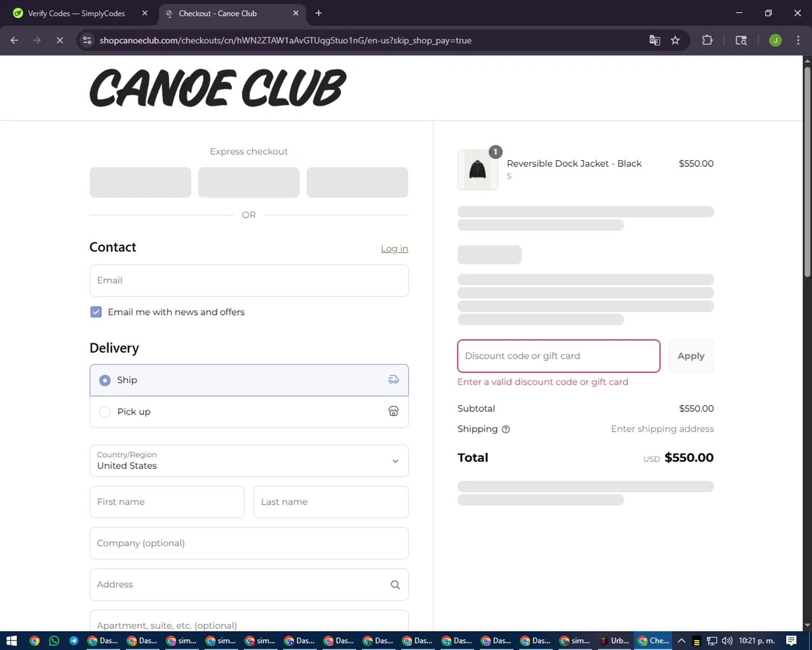Click the Log in link
The image size is (812, 650).
[395, 249]
